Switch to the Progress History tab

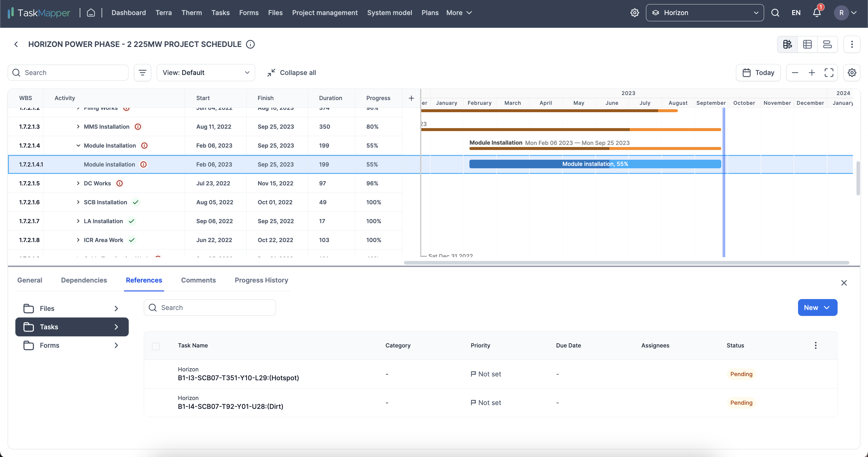tap(261, 280)
